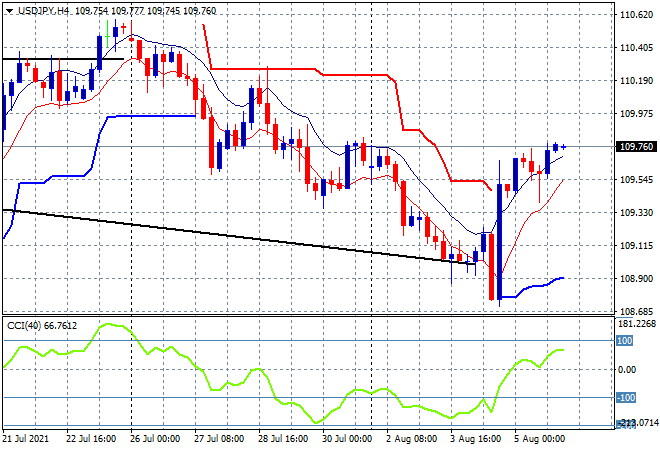Select the CCI 100 level marker

point(625,340)
